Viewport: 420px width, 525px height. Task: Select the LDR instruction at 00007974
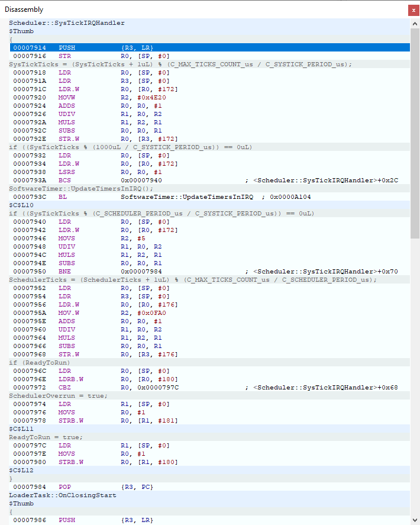coord(209,404)
